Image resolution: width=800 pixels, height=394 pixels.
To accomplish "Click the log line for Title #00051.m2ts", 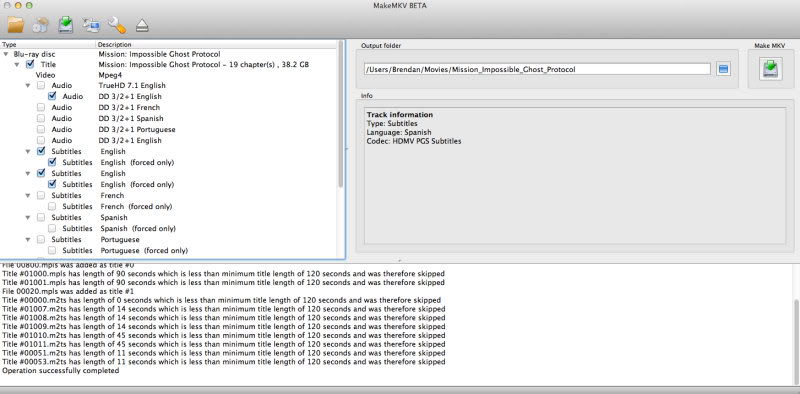I will click(223, 353).
